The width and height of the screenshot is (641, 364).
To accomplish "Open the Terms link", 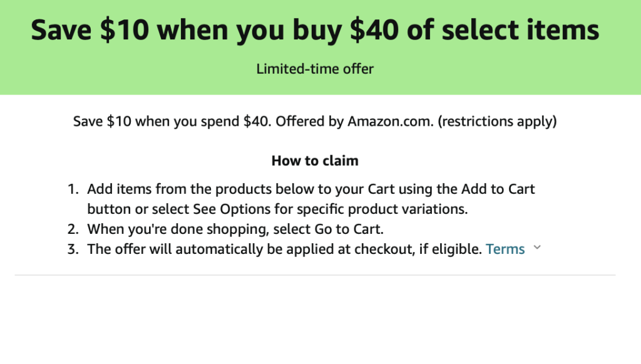I will 505,249.
